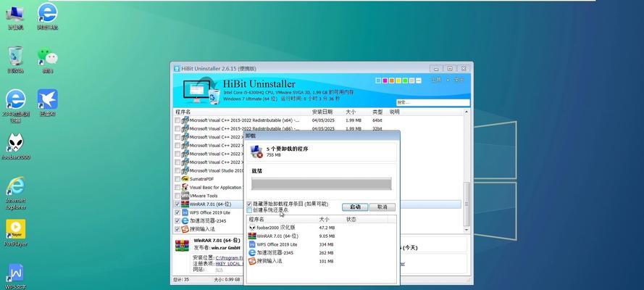644x290 pixels.
Task: Check Visual C++ 2015-2022 (x64) checkbox
Action: (x=177, y=120)
